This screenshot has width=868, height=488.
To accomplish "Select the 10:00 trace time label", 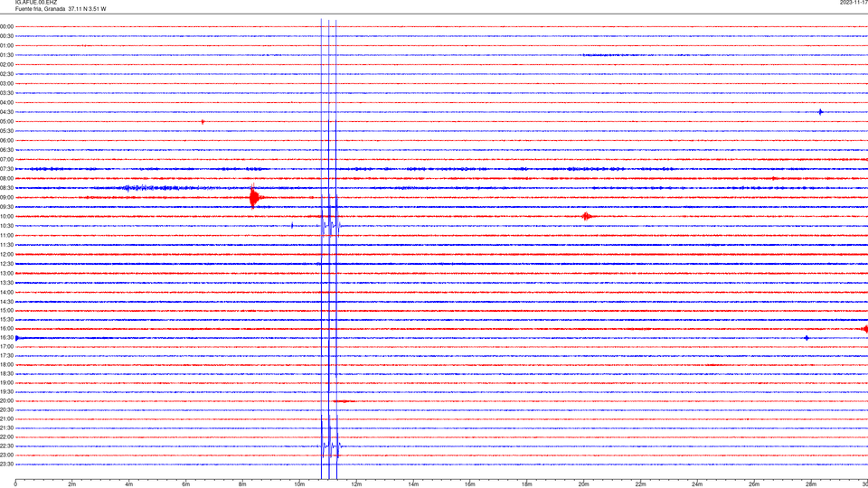I will (6, 217).
